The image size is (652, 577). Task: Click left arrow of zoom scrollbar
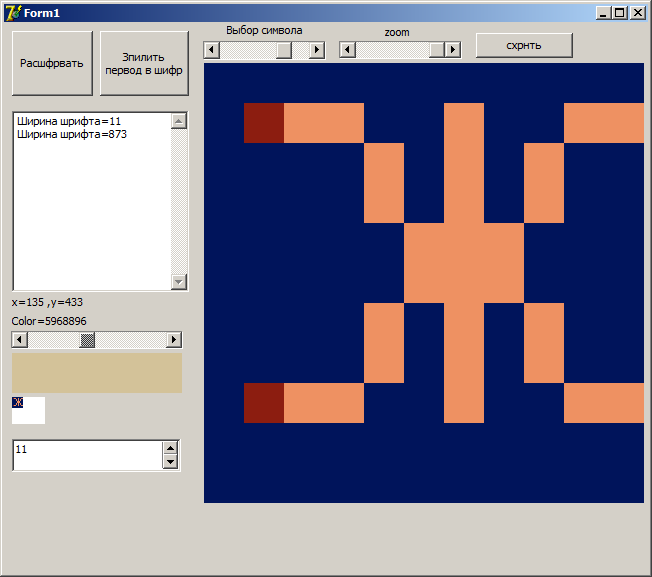(348, 50)
